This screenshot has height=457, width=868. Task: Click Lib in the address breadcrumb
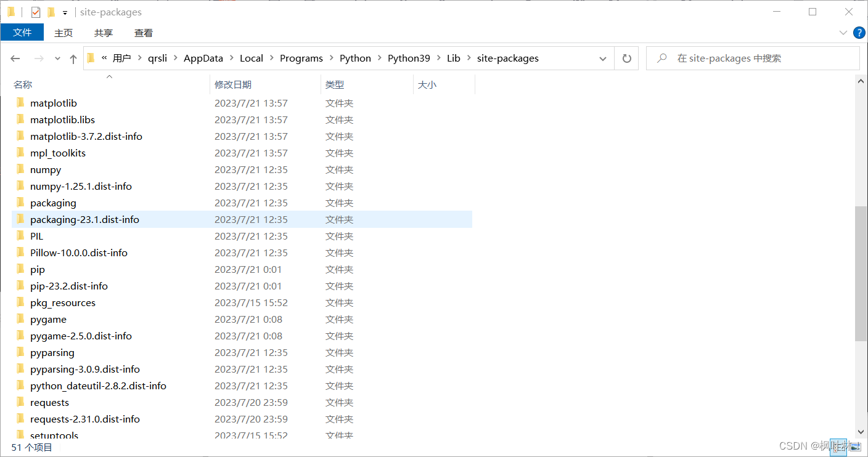click(x=454, y=59)
